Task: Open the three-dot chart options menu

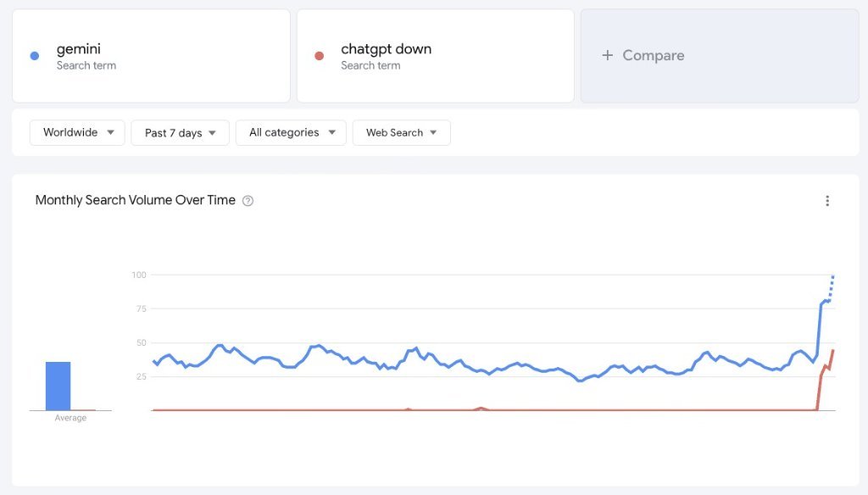Action: (827, 201)
